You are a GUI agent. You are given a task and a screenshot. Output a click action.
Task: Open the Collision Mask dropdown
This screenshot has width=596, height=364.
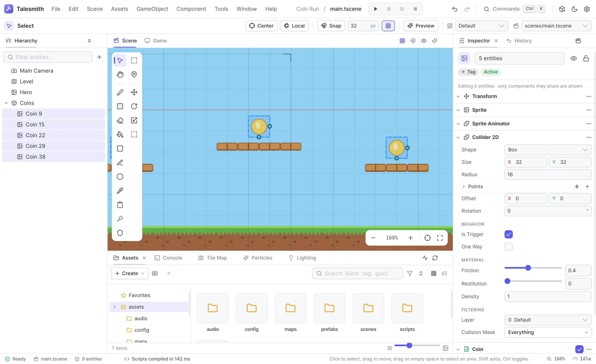click(548, 332)
